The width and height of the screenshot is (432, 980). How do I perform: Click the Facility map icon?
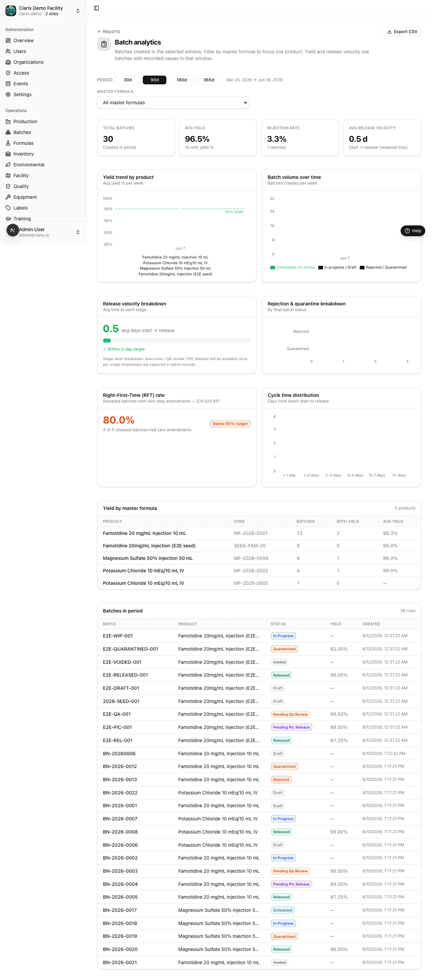[8, 175]
